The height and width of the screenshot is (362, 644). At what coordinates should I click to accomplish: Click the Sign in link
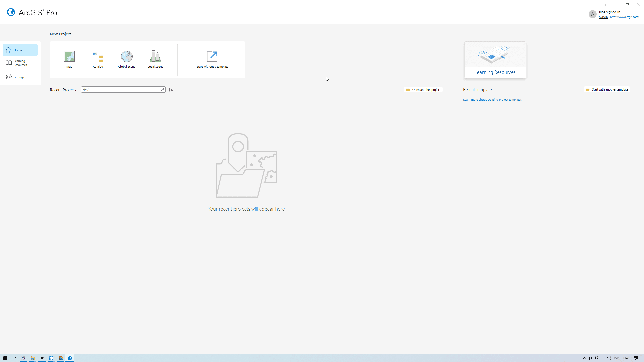(603, 17)
